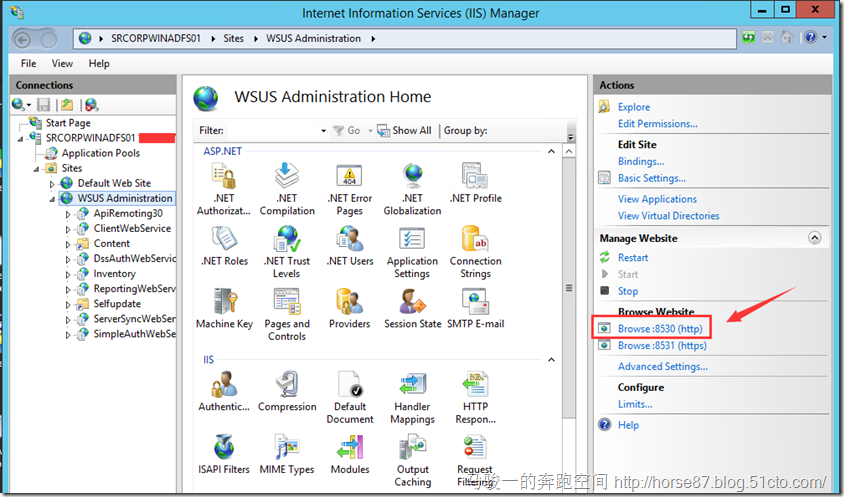The image size is (844, 497).
Task: Click Stop website action
Action: click(628, 291)
